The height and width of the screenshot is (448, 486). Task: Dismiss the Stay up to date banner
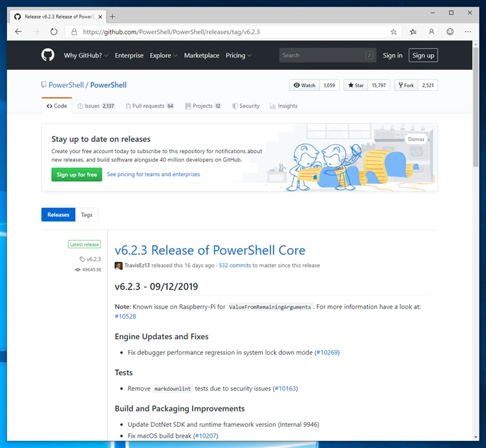point(416,139)
